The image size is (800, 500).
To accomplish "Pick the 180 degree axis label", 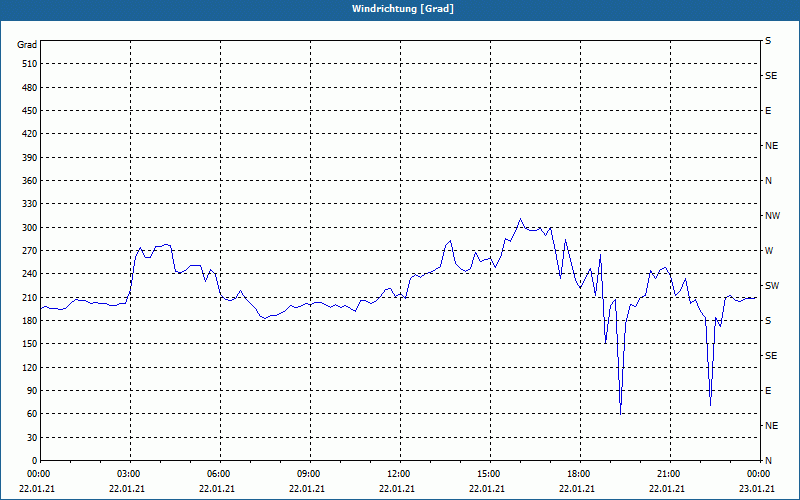I will click(30, 320).
